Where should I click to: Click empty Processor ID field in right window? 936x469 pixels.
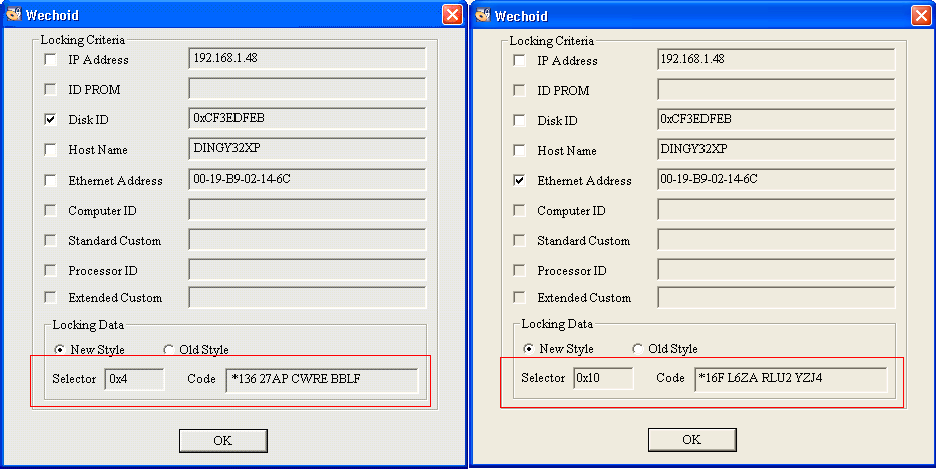pyautogui.click(x=776, y=269)
